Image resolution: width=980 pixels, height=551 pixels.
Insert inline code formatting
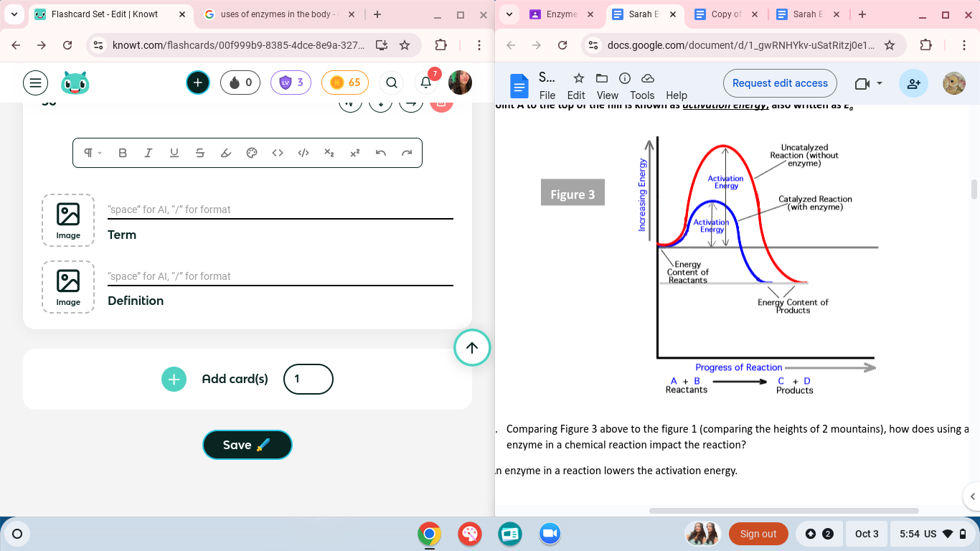tap(278, 153)
